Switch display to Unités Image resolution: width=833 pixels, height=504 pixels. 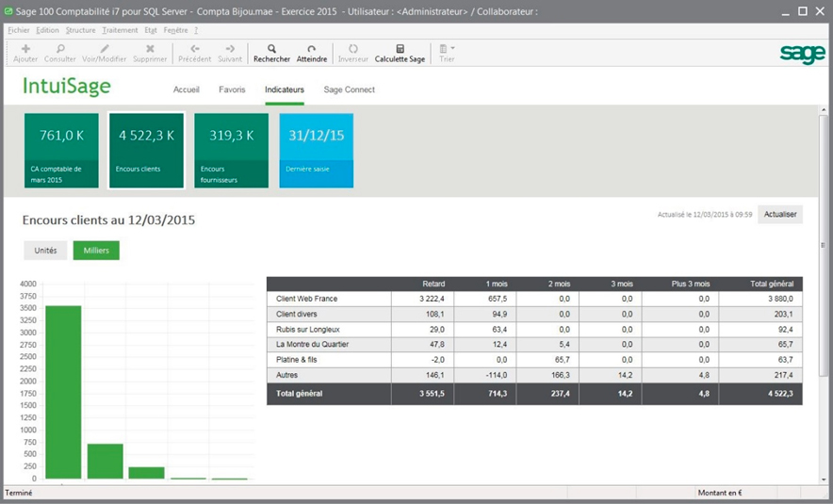(45, 251)
